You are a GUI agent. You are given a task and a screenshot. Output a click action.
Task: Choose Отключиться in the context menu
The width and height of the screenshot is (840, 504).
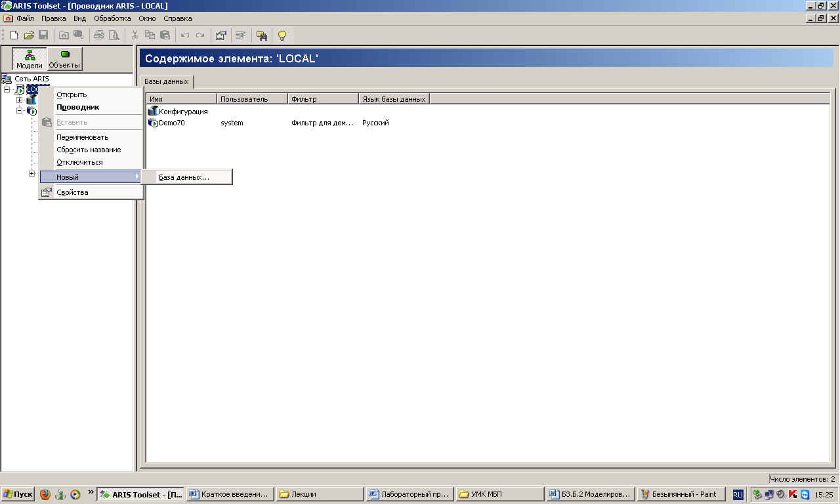coord(91,162)
